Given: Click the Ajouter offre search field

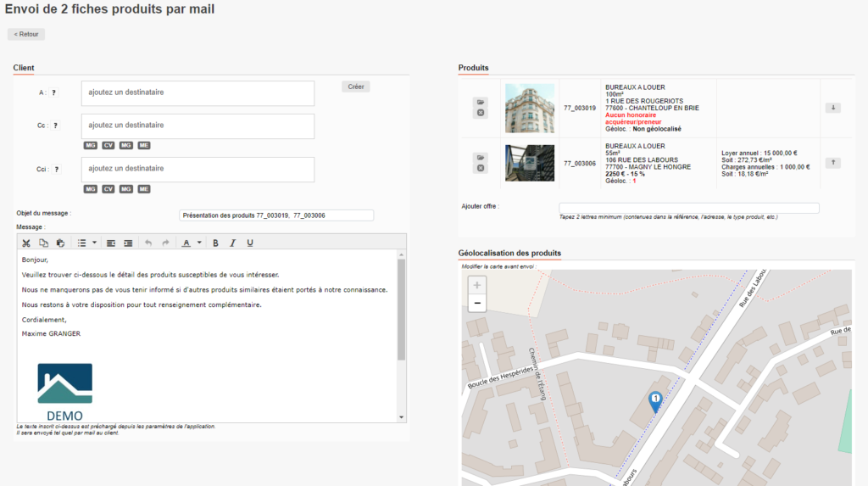Looking at the screenshot, I should pyautogui.click(x=688, y=208).
